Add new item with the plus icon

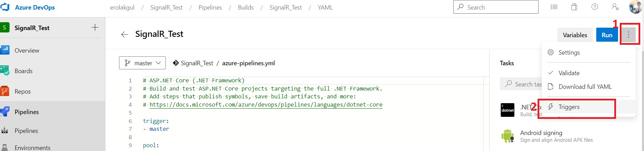pos(95,28)
